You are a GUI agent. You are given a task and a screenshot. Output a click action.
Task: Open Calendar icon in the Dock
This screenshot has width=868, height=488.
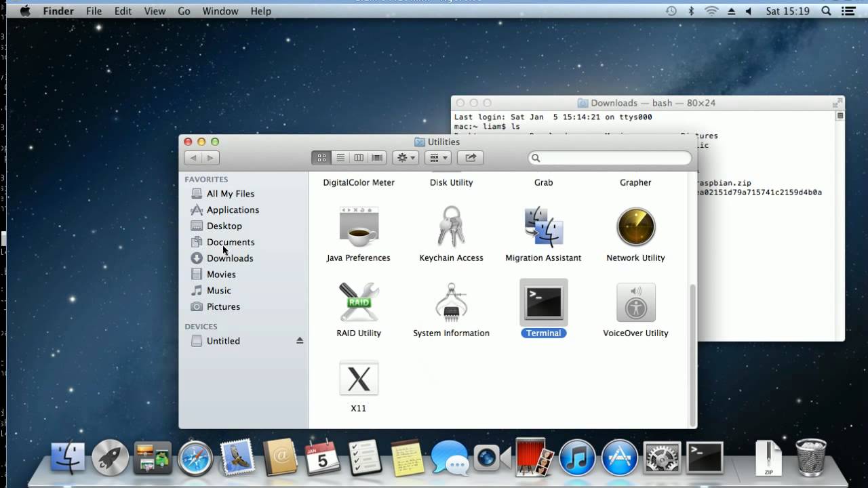pyautogui.click(x=322, y=458)
